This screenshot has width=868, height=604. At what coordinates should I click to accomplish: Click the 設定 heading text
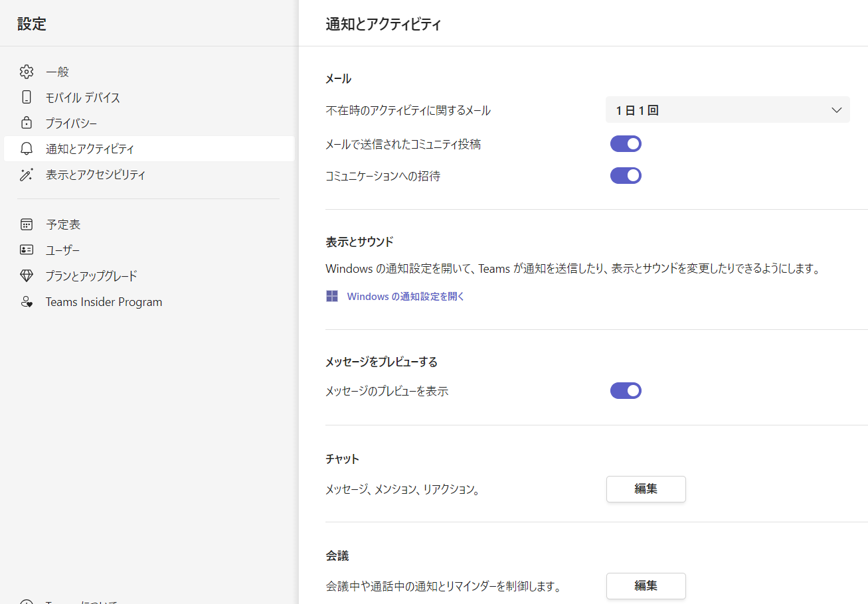pyautogui.click(x=32, y=25)
